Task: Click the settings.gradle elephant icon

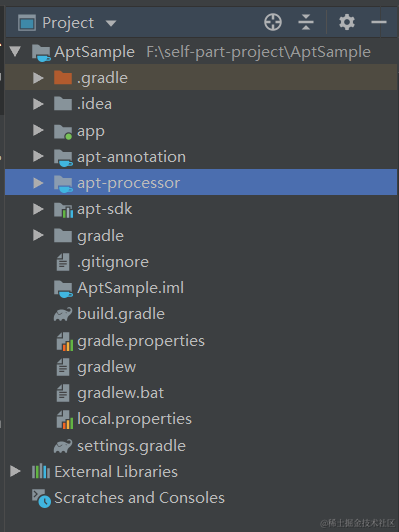Action: [63, 446]
